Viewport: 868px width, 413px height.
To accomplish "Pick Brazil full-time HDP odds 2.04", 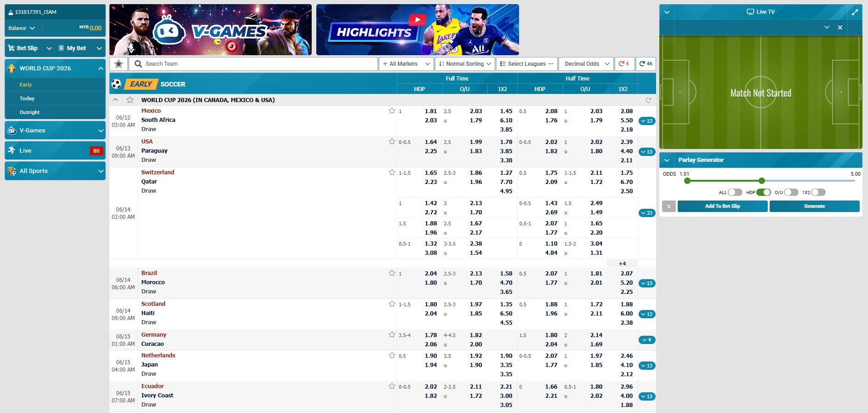I will (x=431, y=273).
